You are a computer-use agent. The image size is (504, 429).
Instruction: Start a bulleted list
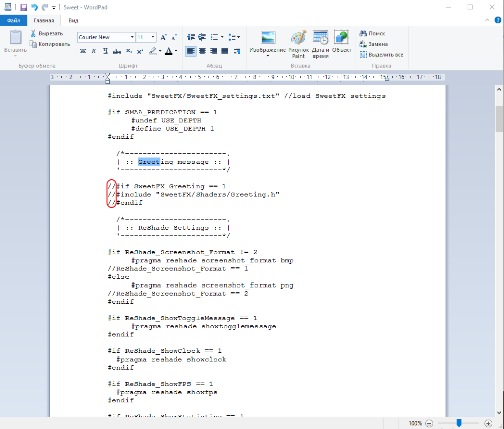(214, 37)
